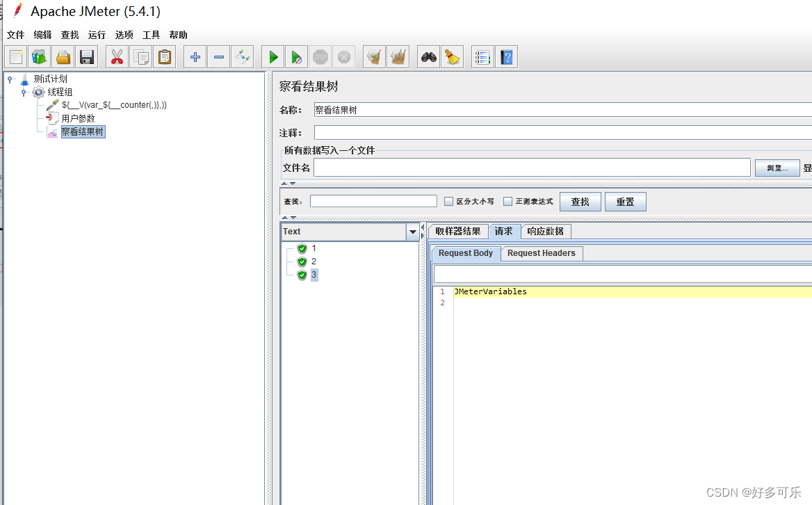812x505 pixels.
Task: Click the Copy icon in toolbar
Action: pos(141,57)
